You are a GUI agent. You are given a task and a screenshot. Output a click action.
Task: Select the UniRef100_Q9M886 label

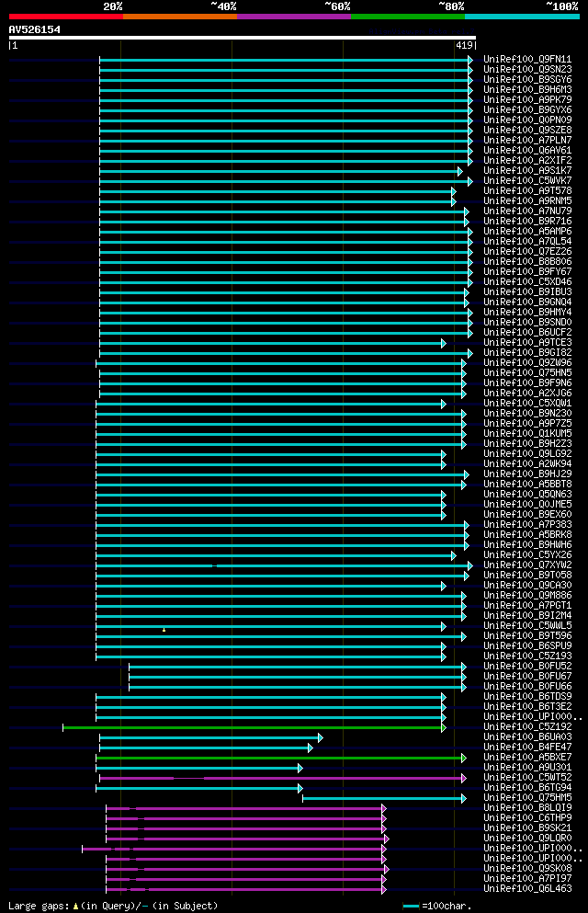[527, 596]
